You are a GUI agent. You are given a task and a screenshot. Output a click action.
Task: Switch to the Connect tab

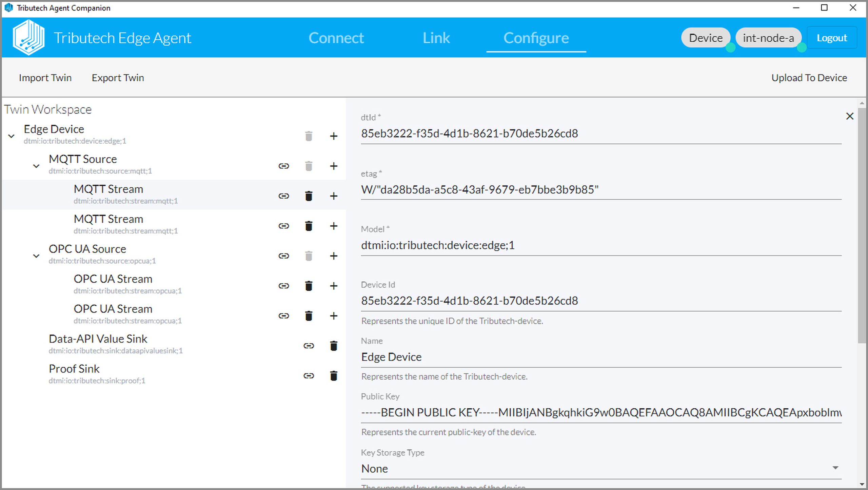tap(336, 38)
